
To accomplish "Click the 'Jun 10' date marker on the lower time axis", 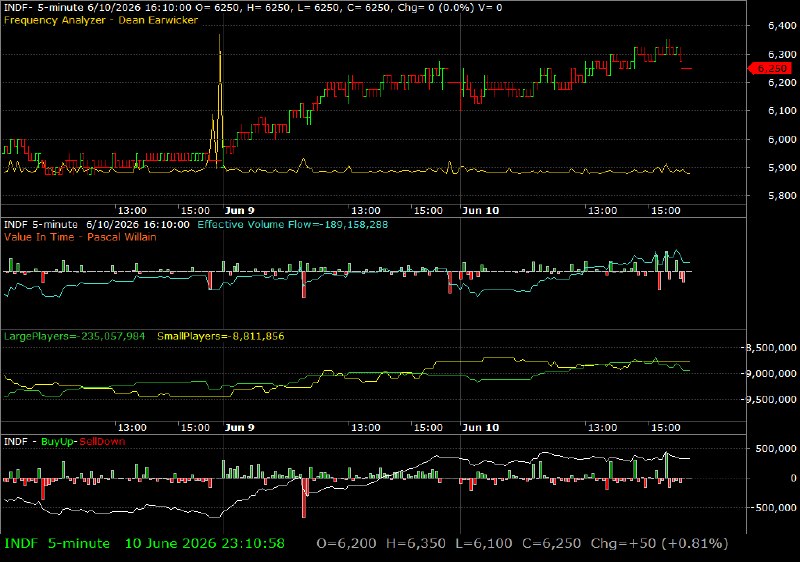I will [481, 427].
